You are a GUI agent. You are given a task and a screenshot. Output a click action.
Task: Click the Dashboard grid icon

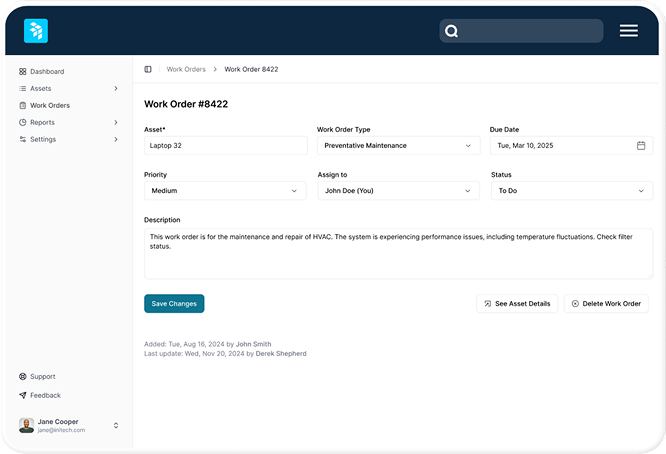(23, 71)
